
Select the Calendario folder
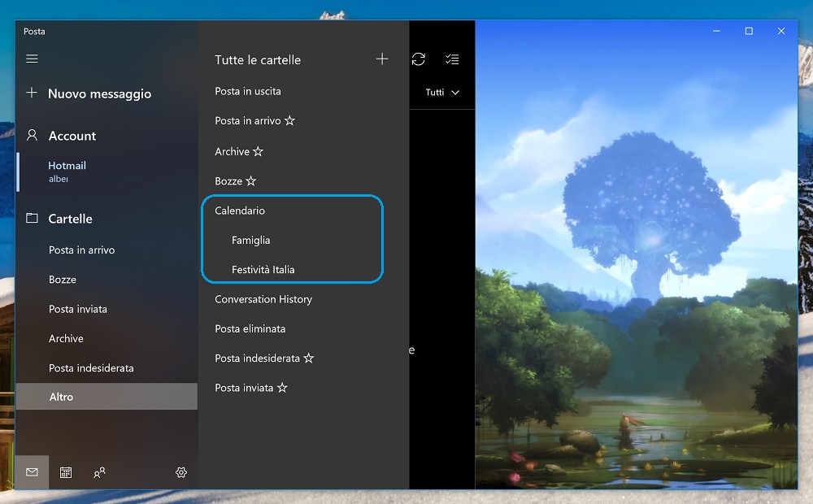point(240,211)
